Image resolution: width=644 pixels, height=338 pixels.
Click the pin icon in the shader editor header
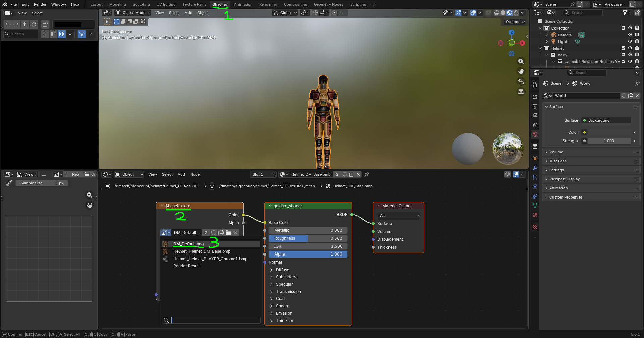(x=366, y=174)
